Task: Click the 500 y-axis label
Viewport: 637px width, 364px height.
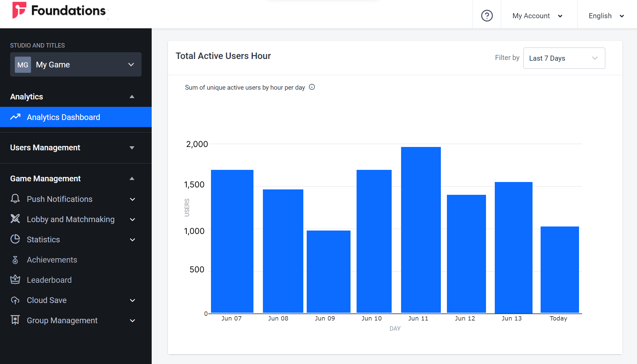Action: [x=197, y=269]
